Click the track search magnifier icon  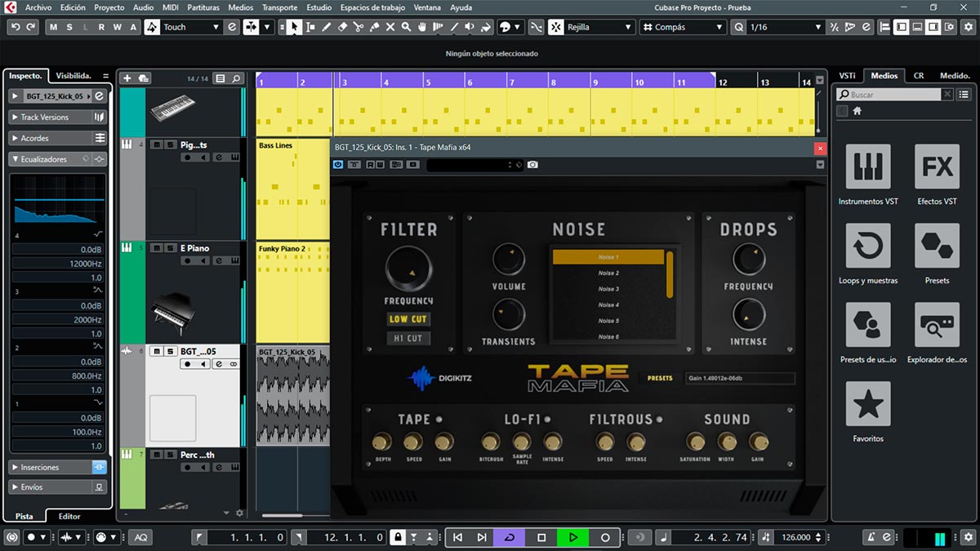[x=236, y=78]
